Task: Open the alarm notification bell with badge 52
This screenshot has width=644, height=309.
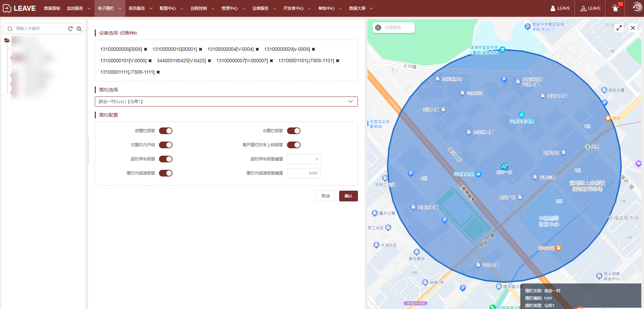Action: (x=615, y=8)
